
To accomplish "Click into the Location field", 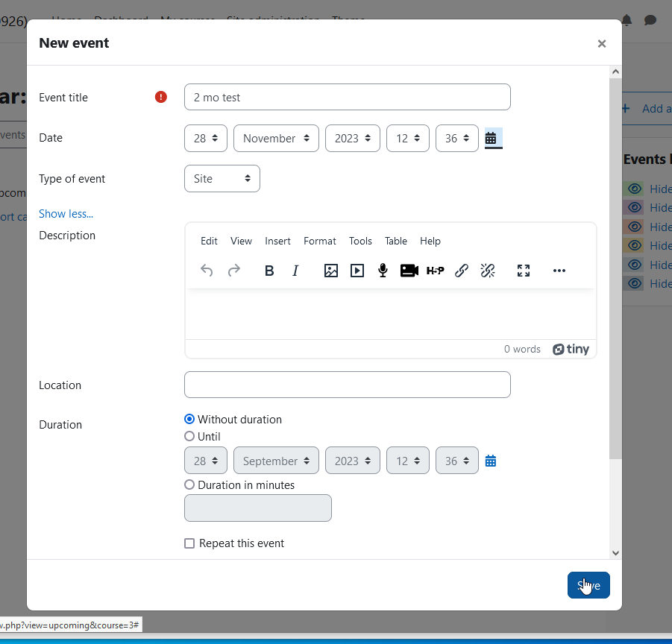I will tap(347, 385).
